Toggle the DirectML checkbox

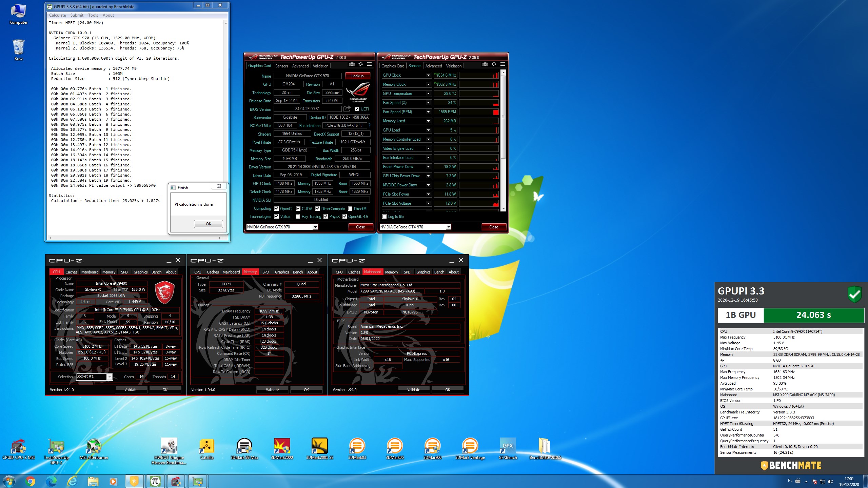(x=350, y=209)
